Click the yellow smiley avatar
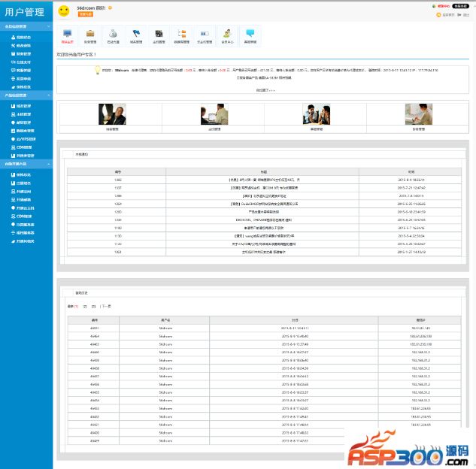 pos(64,11)
